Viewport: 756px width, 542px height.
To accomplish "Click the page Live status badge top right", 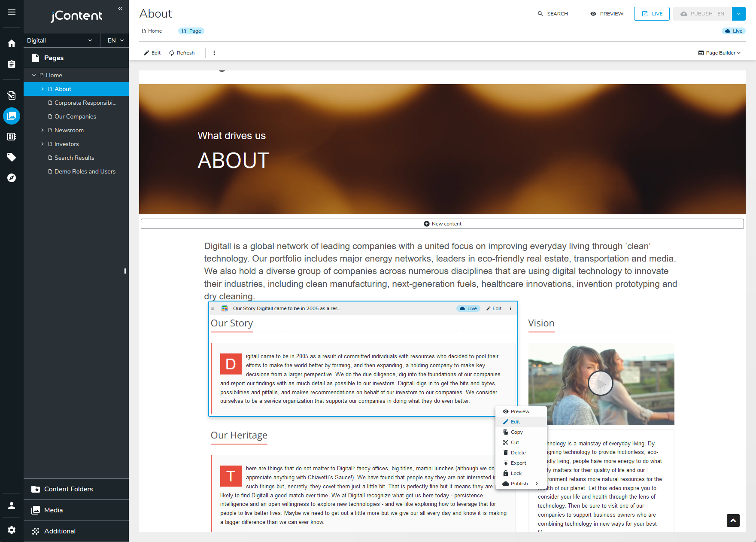I will pos(734,31).
